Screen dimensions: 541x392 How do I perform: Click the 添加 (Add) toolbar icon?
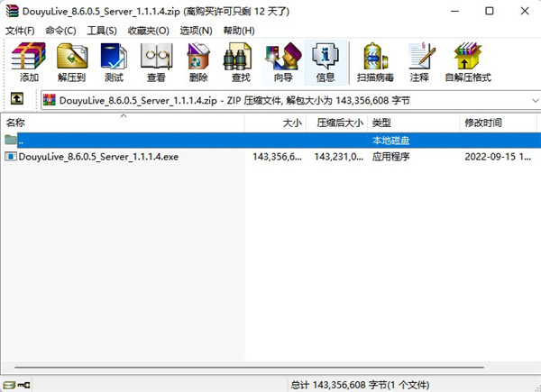pos(30,61)
